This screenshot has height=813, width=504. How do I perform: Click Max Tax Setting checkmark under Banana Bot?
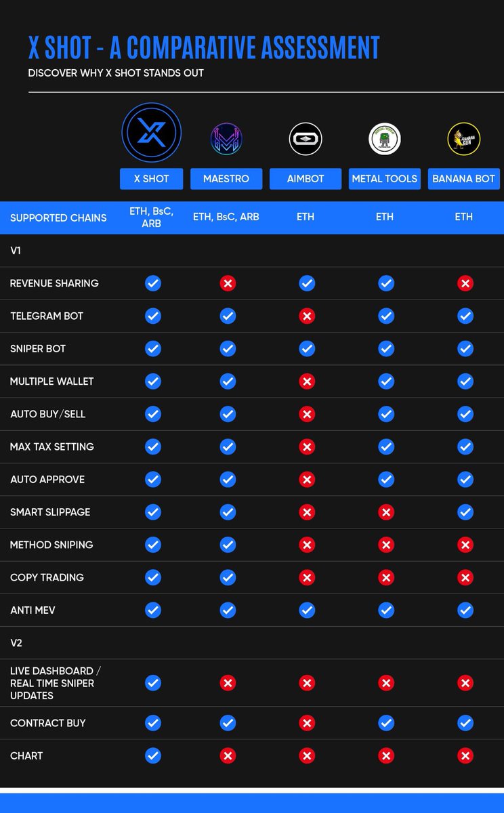465,446
